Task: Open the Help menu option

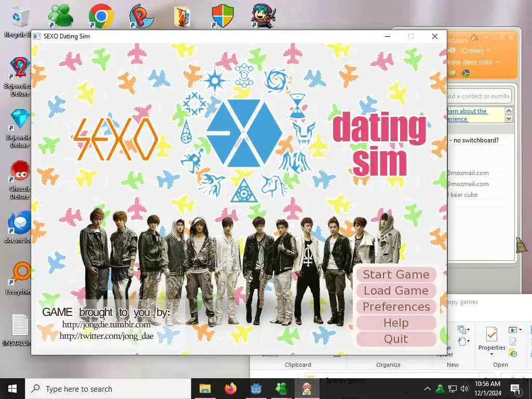Action: pos(396,323)
